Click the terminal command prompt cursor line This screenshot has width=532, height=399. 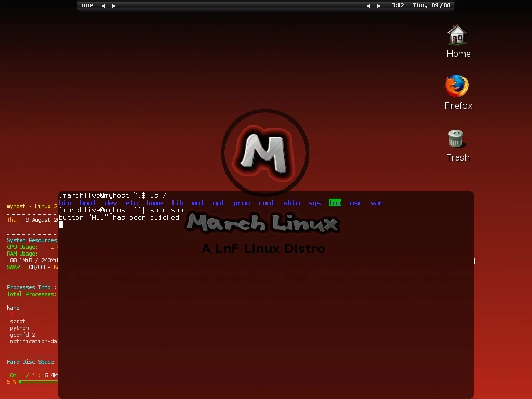pyautogui.click(x=61, y=224)
